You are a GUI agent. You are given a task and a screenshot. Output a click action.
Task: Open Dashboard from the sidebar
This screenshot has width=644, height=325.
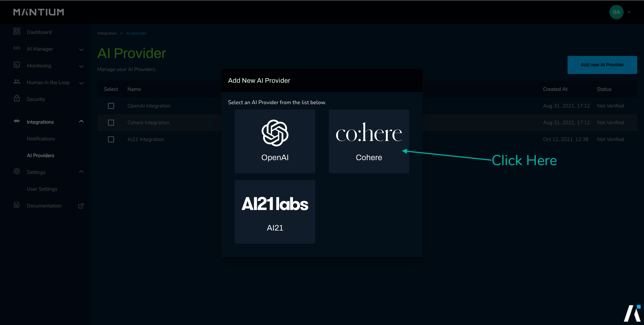point(39,32)
